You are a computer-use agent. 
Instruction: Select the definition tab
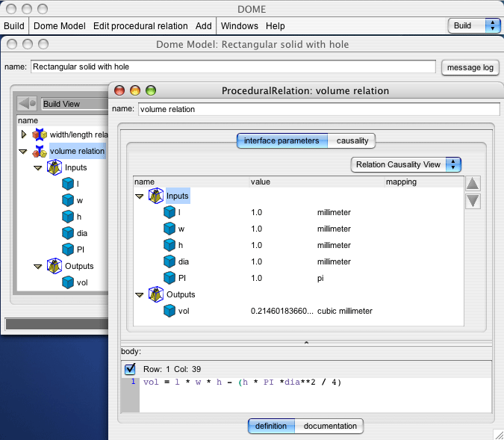[271, 426]
